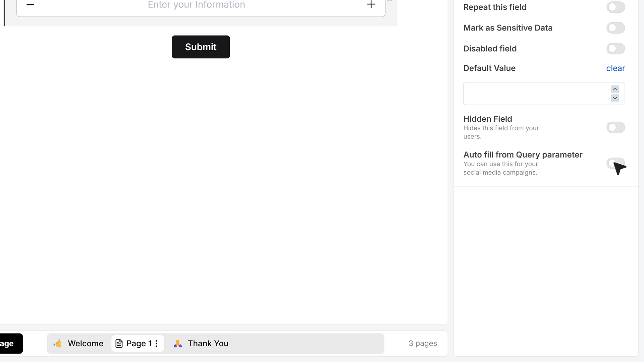Click the plus increment icon in number field
Image resolution: width=644 pixels, height=362 pixels.
click(x=371, y=4)
